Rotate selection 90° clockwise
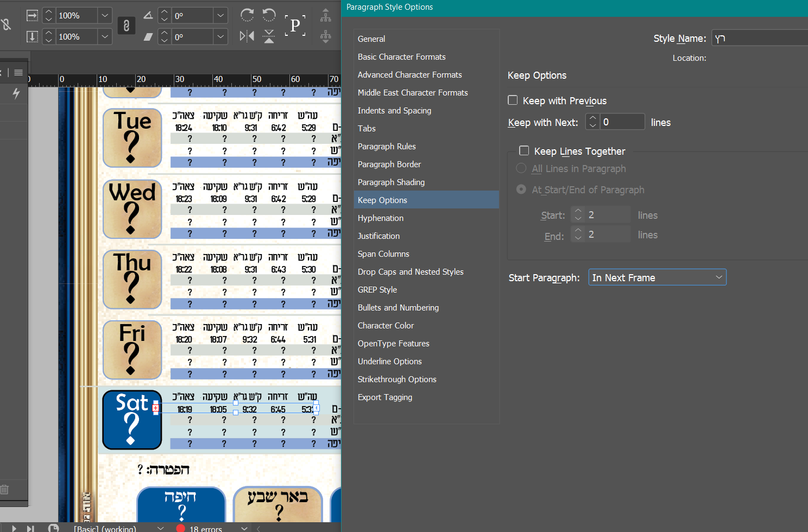Image resolution: width=808 pixels, height=532 pixels. pos(247,15)
